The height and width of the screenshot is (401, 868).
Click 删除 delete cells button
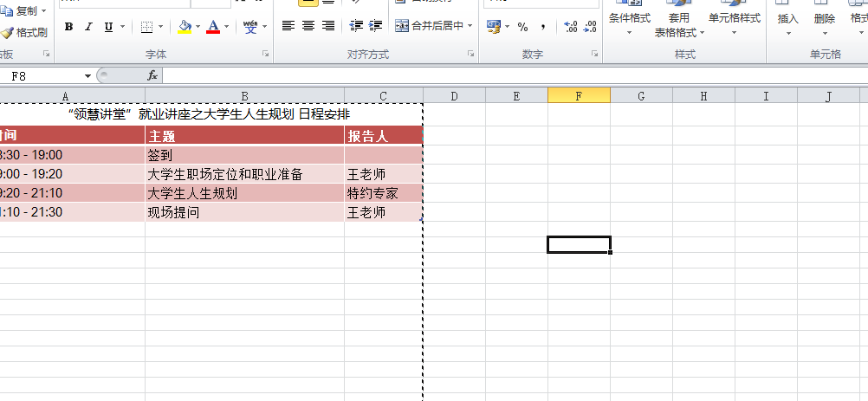click(x=825, y=19)
